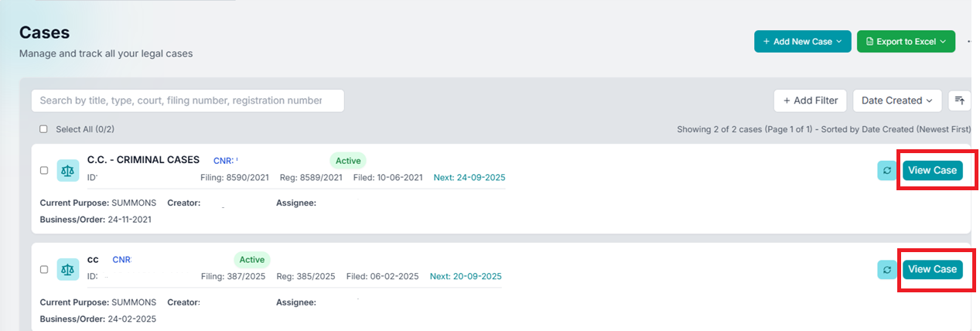Select checkbox for C.C. - CRIMINAL CASES
This screenshot has width=980, height=331.
(x=44, y=170)
